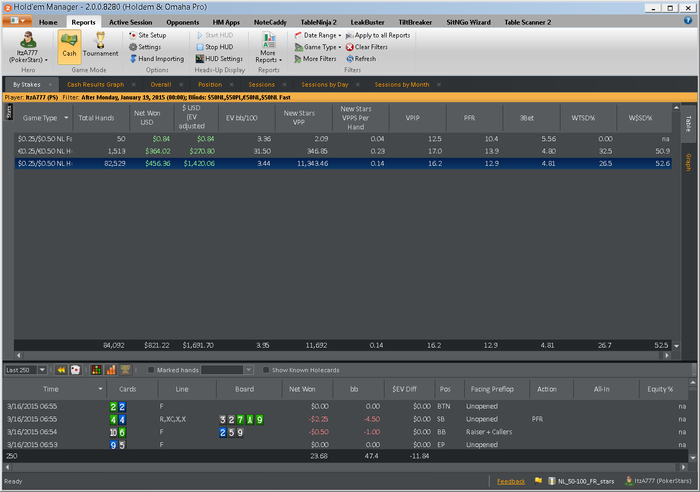Enable Show Known Holecards checkbox
700x492 pixels.
point(266,370)
